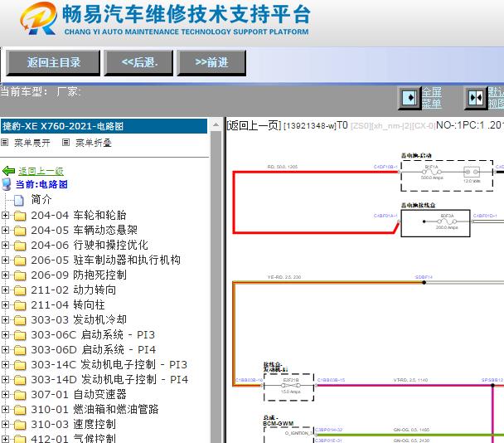The image size is (504, 443).
Task: Click the default view split icon
Action: point(476,98)
